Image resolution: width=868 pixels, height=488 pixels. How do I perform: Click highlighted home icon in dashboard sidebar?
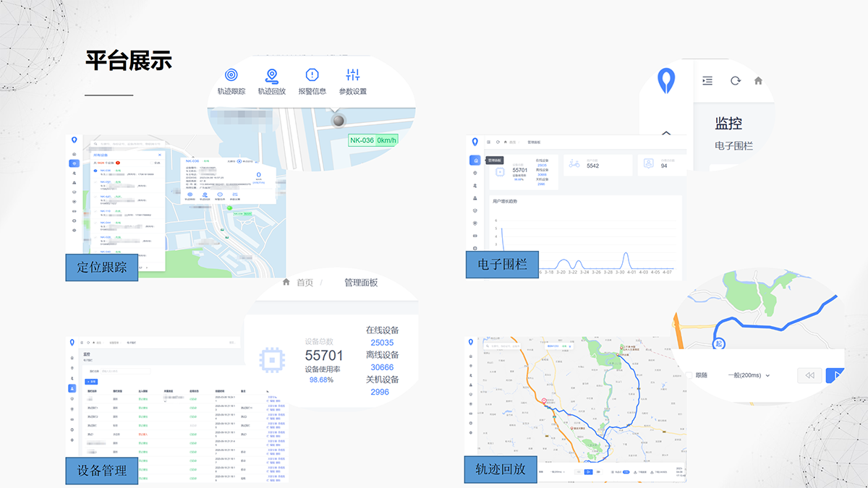pyautogui.click(x=475, y=160)
